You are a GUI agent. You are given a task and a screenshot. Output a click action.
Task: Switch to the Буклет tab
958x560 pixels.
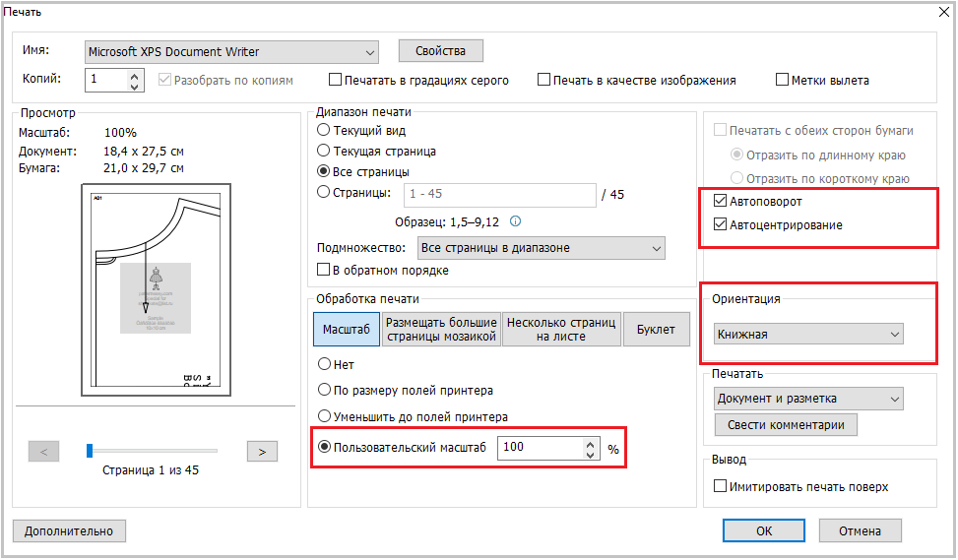pos(656,330)
